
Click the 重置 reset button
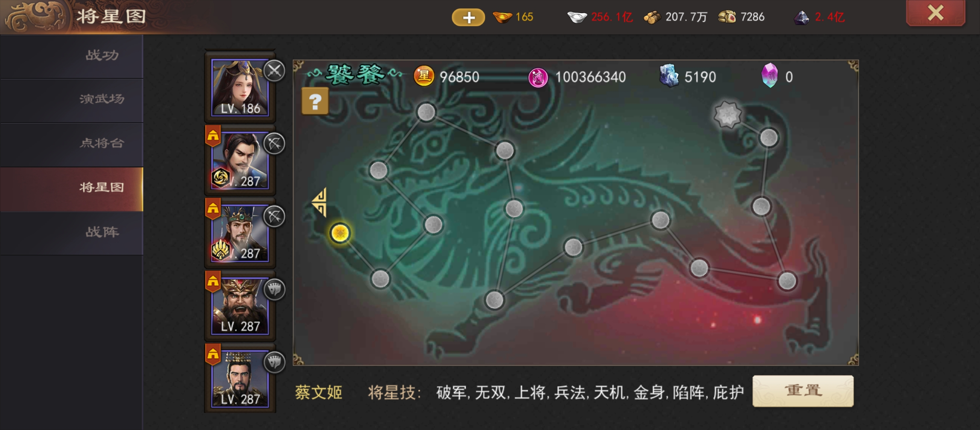click(803, 391)
